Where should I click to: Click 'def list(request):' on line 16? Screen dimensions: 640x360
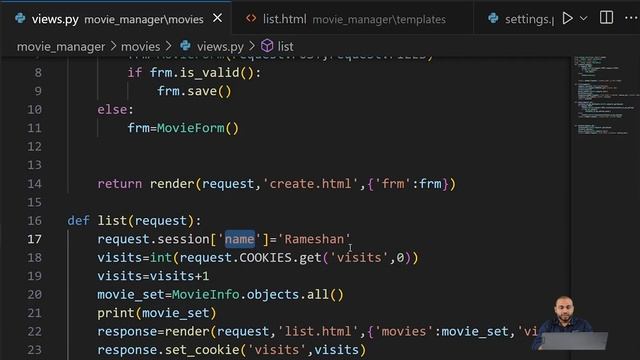pos(134,221)
